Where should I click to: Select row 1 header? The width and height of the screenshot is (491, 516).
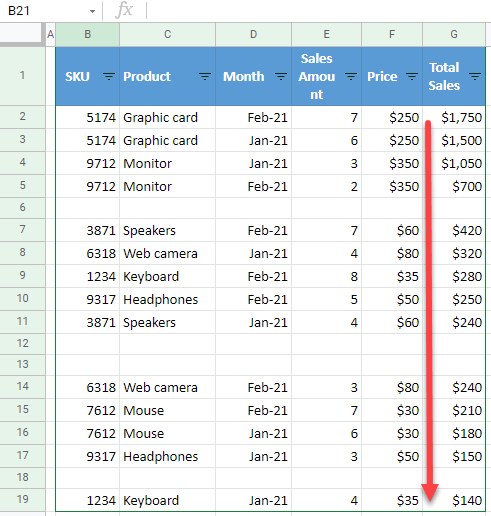(22, 76)
